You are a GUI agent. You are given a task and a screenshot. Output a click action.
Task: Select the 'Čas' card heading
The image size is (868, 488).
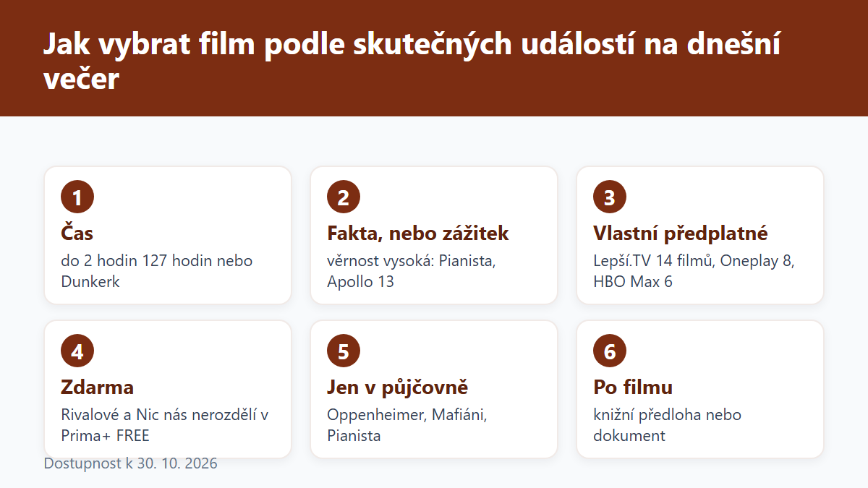(x=77, y=234)
